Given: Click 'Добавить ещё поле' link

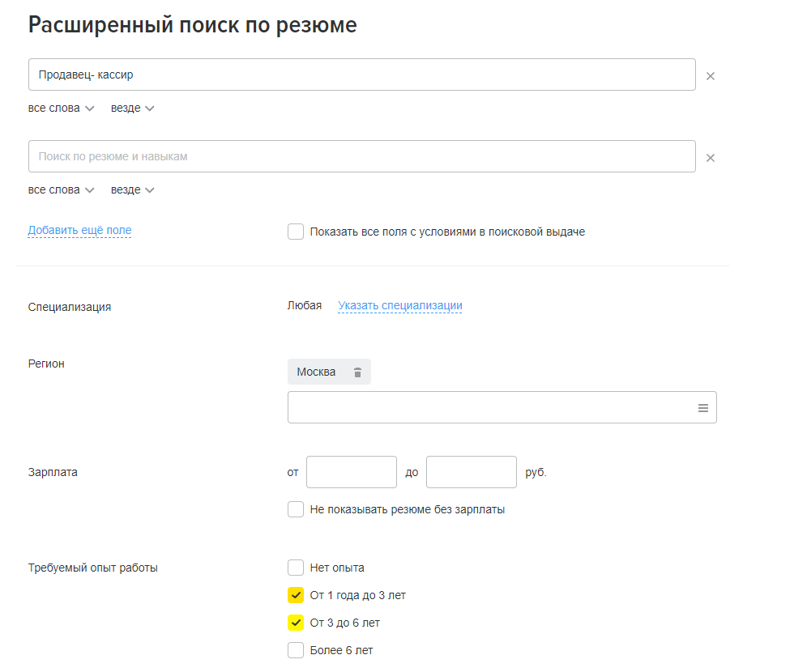Looking at the screenshot, I should tap(79, 230).
